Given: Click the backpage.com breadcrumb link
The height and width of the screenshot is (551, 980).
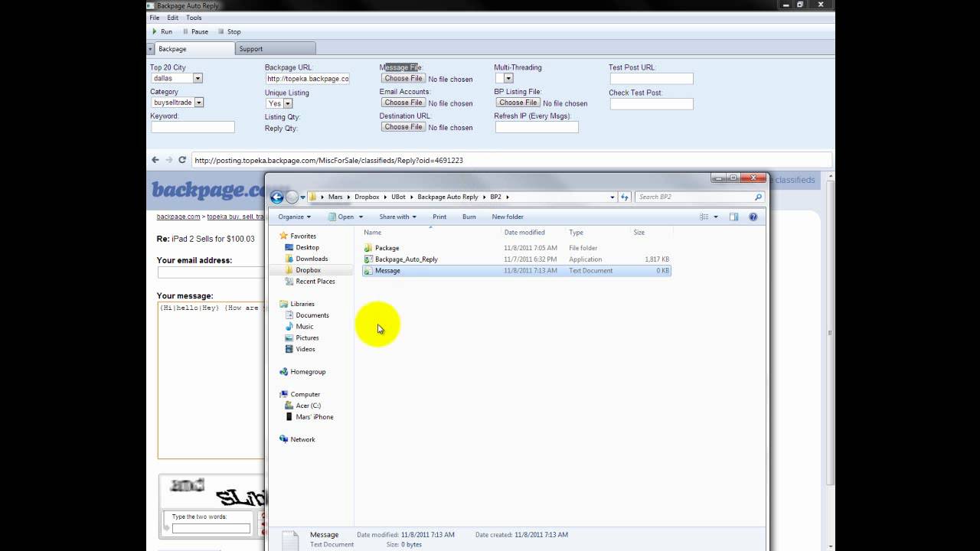Looking at the screenshot, I should pyautogui.click(x=178, y=217).
